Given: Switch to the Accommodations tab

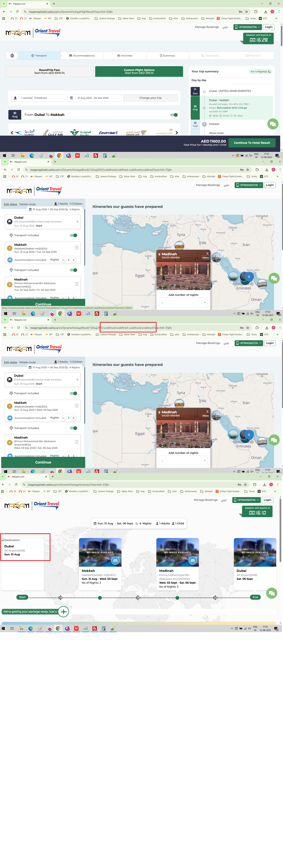Looking at the screenshot, I should pyautogui.click(x=82, y=56).
